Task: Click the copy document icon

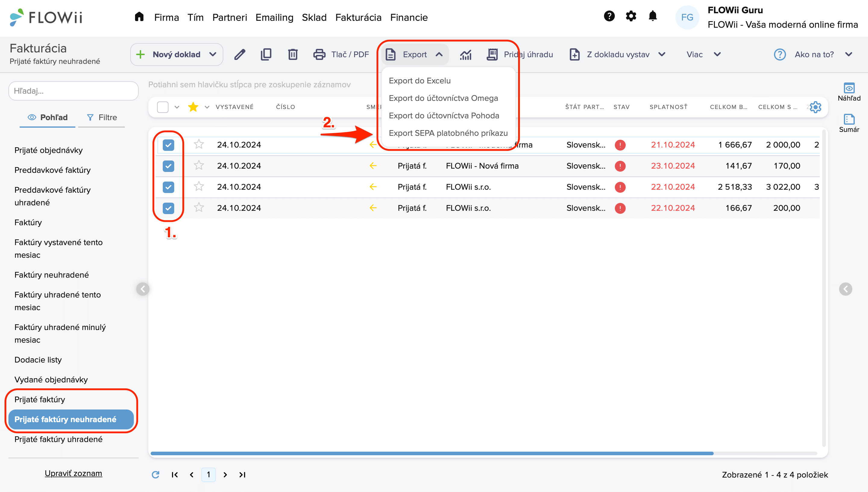Action: coord(266,54)
